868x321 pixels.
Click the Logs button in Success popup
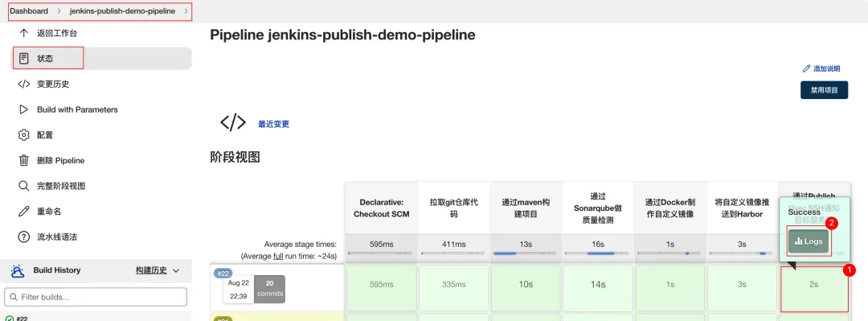click(x=809, y=241)
